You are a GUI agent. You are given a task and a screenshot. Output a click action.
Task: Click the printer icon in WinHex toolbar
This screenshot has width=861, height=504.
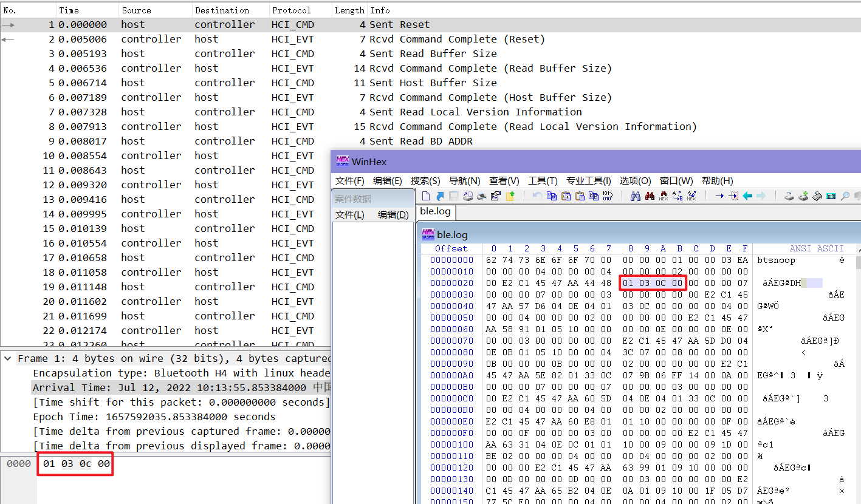[482, 196]
